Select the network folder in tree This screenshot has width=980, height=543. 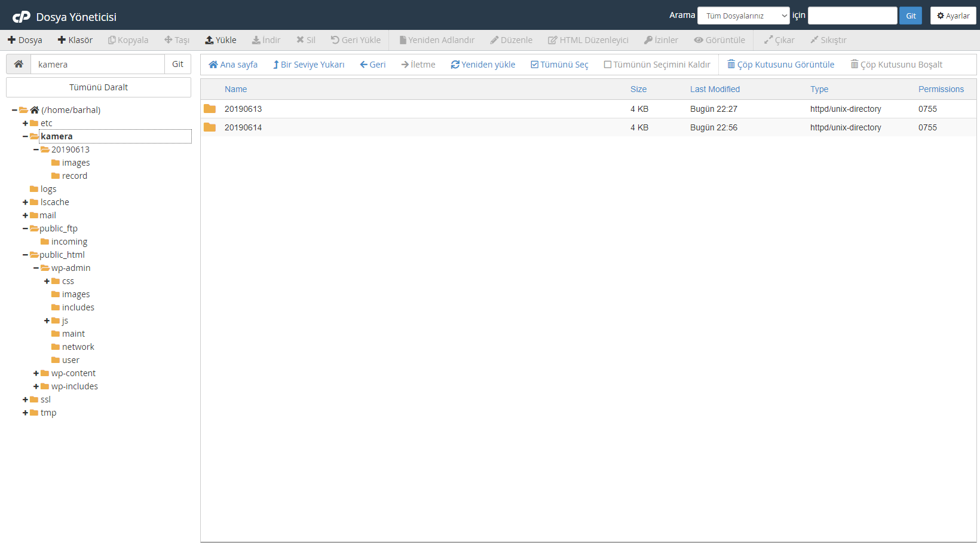tap(78, 347)
